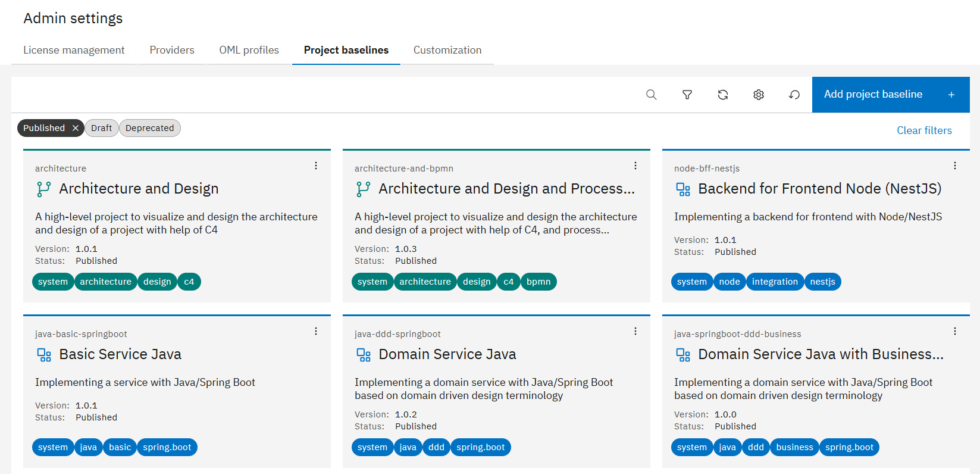Open Backend for Frontend Node (NestJS) title
Viewport: 980px width, 474px height.
click(x=820, y=189)
